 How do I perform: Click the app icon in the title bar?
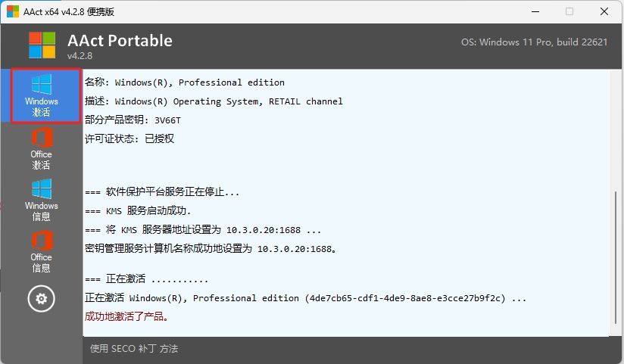(x=14, y=11)
